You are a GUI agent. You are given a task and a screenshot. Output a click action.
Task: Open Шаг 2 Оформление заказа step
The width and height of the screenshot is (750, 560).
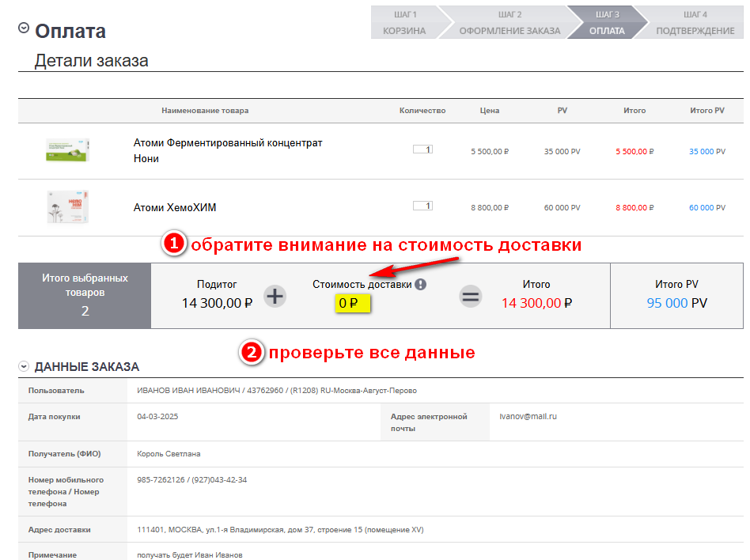[509, 23]
